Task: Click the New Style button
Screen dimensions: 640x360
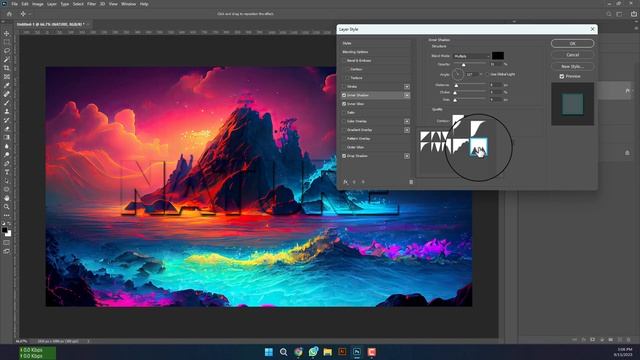Action: coord(572,66)
